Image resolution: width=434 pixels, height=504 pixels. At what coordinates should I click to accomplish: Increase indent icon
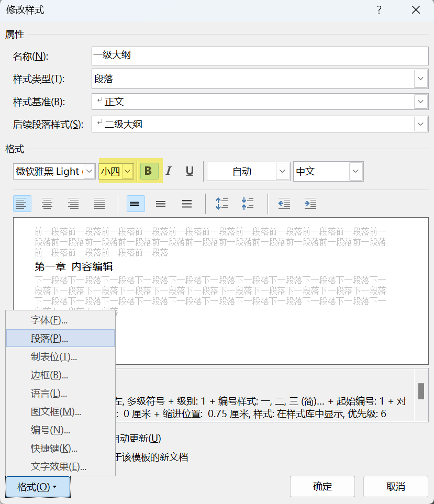point(310,204)
